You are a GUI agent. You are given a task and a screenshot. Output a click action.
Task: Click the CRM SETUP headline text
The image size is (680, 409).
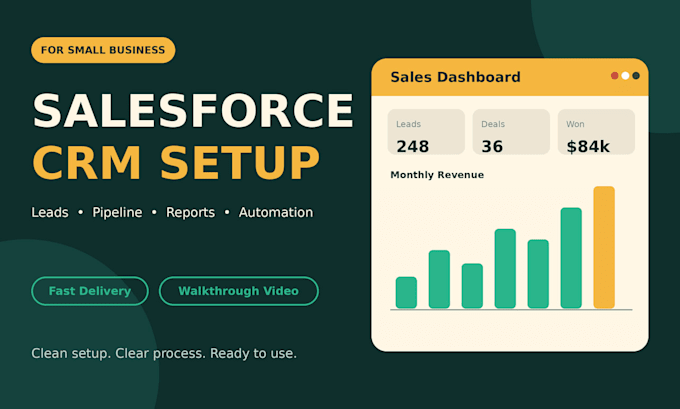tap(176, 163)
